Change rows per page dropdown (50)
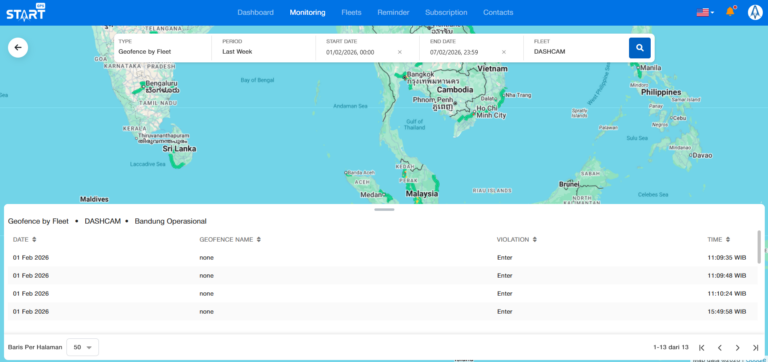Image resolution: width=768 pixels, height=362 pixels. [82, 347]
